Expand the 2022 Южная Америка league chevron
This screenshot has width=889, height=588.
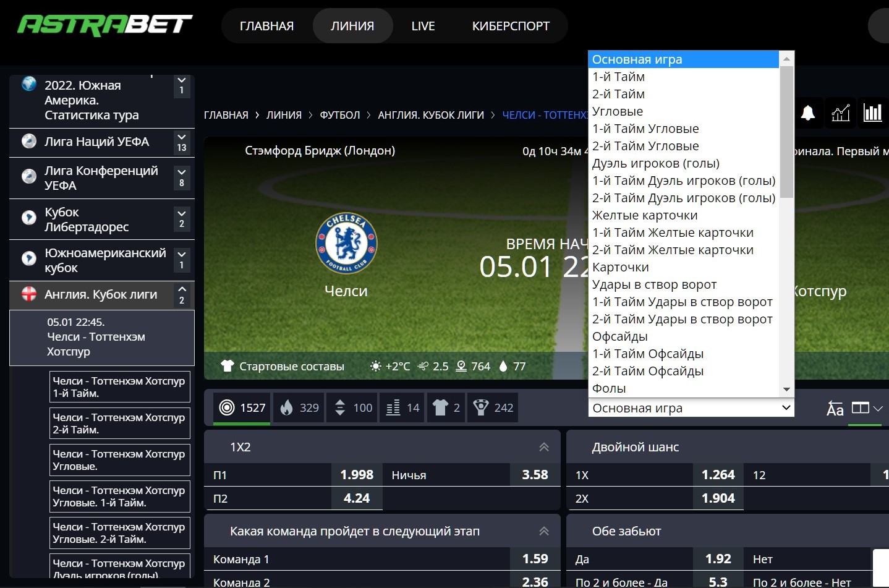tap(181, 85)
